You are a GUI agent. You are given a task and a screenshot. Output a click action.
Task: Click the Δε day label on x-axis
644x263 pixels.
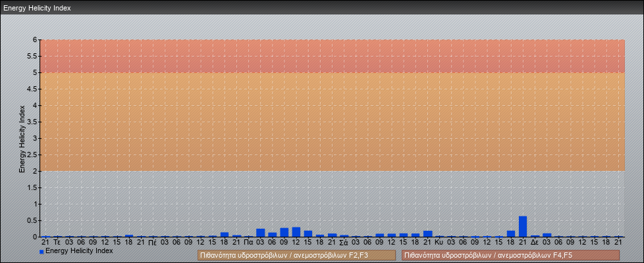535,243
